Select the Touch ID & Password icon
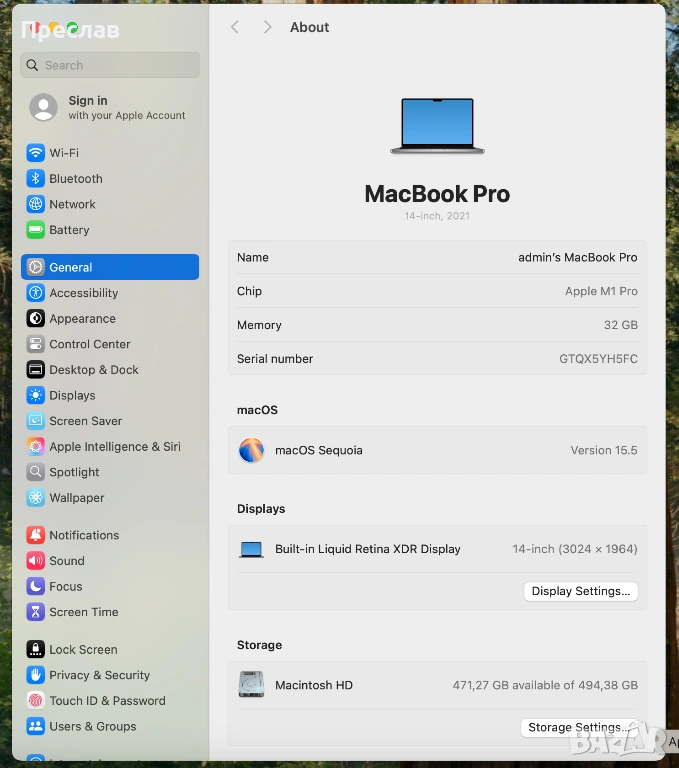This screenshot has width=679, height=768. coord(36,701)
